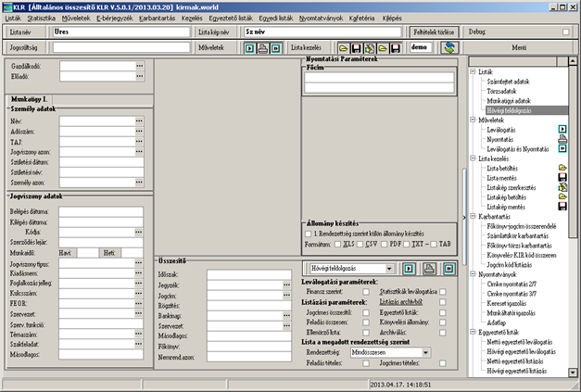Click icon beside Leválogatás és Nyomtatás in tree
Screen dimensions: 581x392
click(562, 148)
